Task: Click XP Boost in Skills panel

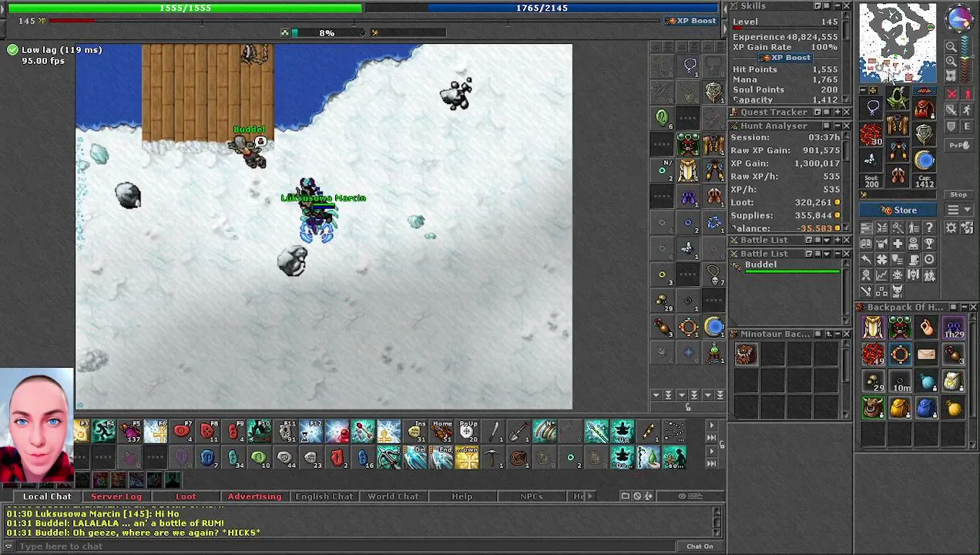Action: (x=784, y=58)
